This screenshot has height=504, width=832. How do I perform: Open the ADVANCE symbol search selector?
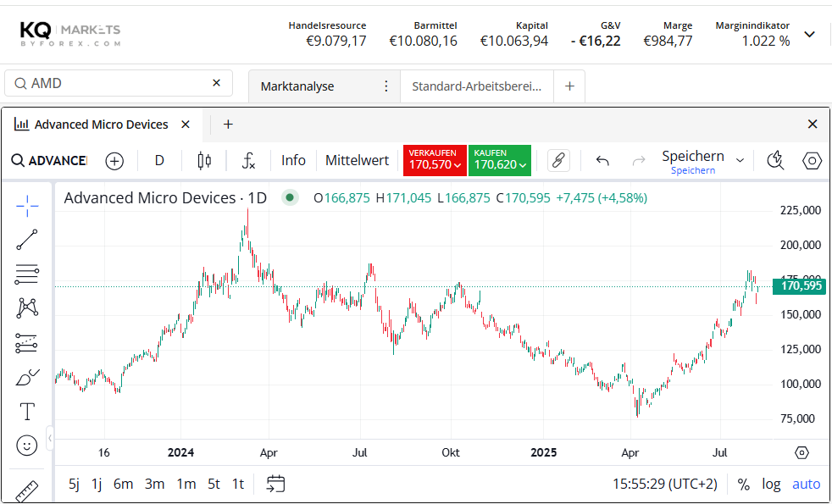point(49,161)
